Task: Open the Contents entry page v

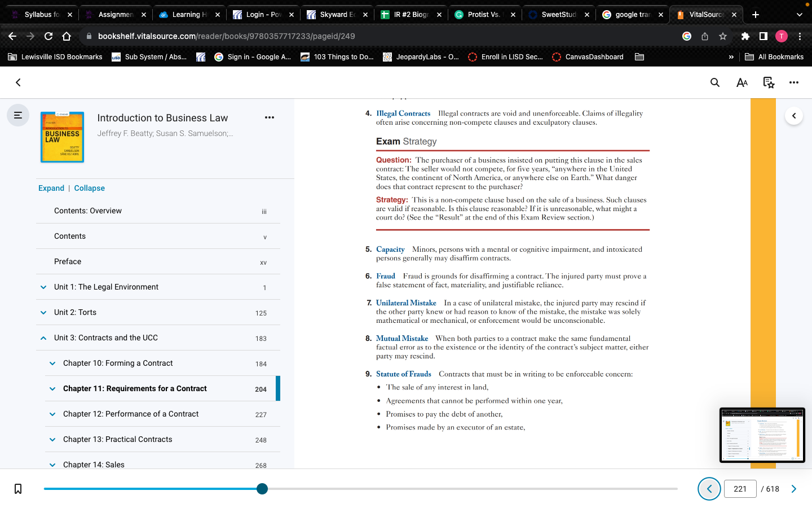Action: (x=158, y=236)
